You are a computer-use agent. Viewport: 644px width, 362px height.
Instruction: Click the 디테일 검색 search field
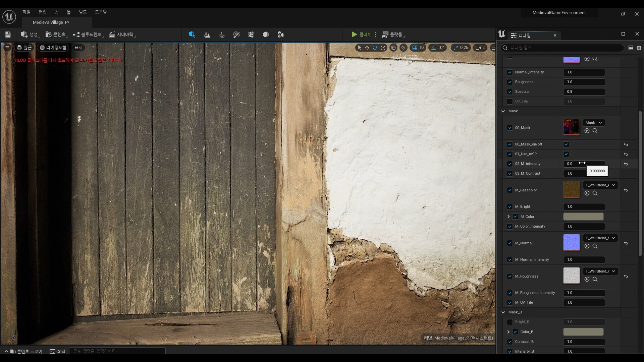pyautogui.click(x=563, y=48)
